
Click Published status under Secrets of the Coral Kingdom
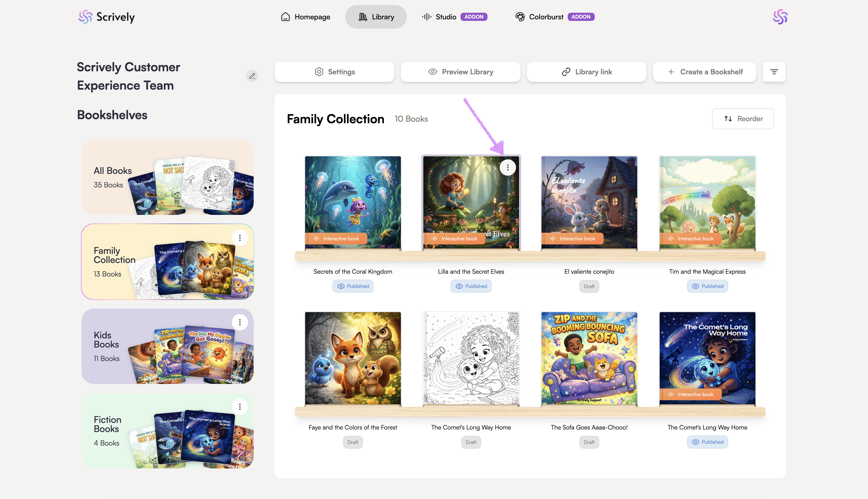click(x=353, y=286)
